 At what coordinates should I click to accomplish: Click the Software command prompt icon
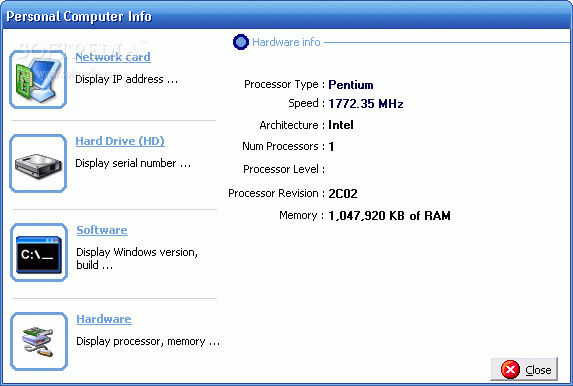tap(39, 253)
